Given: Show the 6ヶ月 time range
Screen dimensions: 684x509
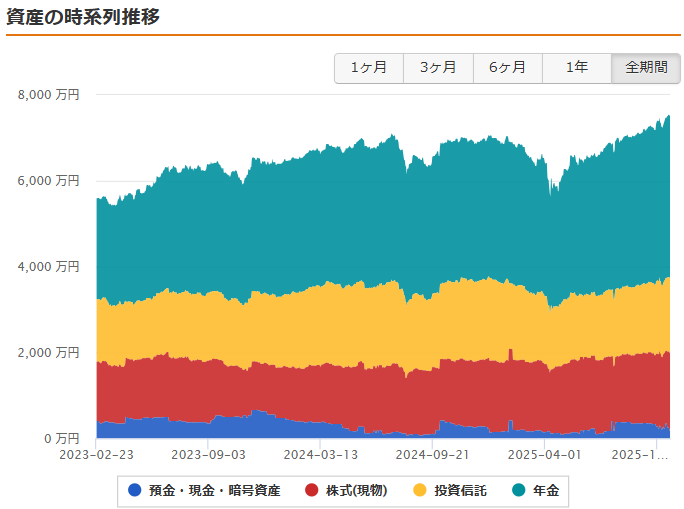Looking at the screenshot, I should [x=507, y=68].
